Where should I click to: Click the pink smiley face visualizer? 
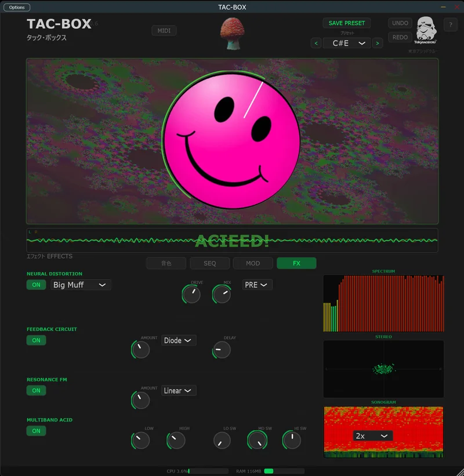(x=231, y=139)
